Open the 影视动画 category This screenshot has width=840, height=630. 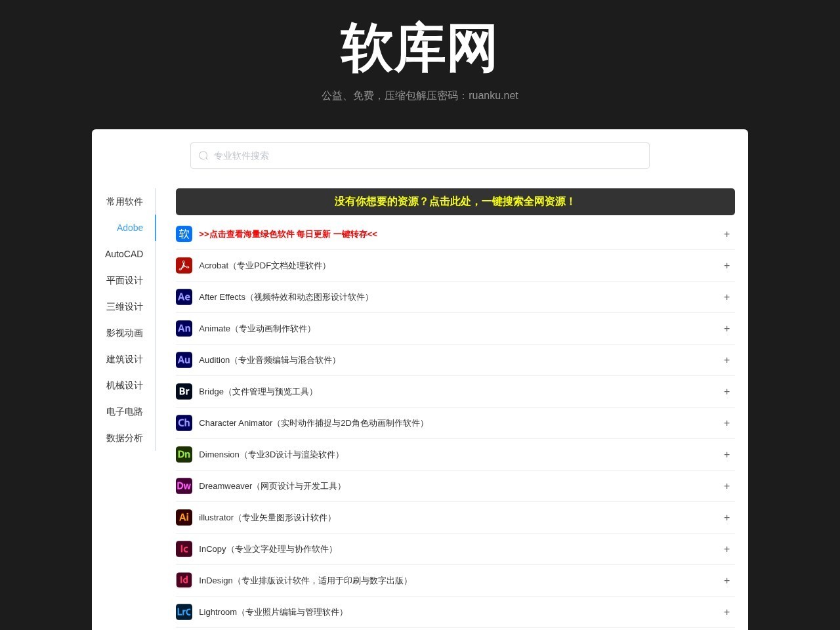pyautogui.click(x=125, y=333)
